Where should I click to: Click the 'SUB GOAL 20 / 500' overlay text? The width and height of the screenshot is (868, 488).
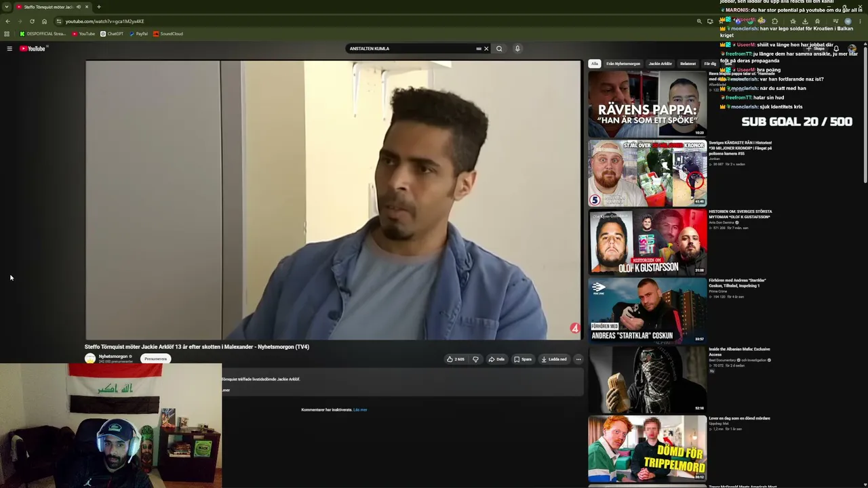797,122
